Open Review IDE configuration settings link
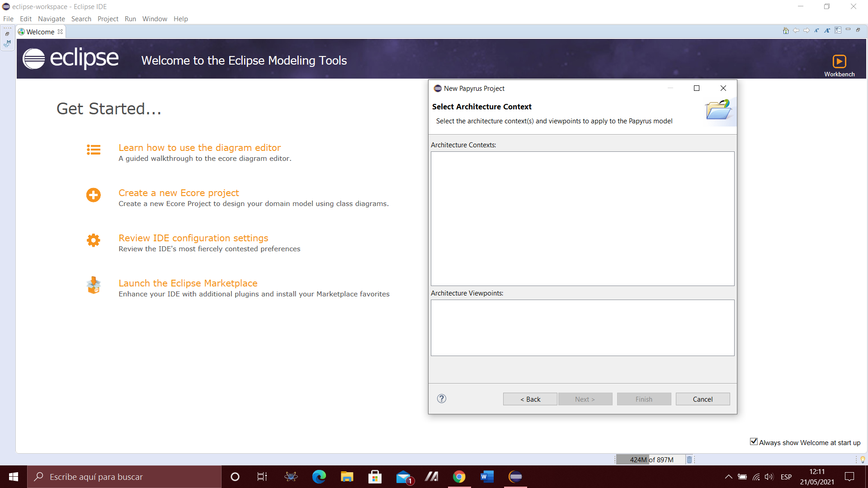The height and width of the screenshot is (488, 868). pyautogui.click(x=193, y=238)
